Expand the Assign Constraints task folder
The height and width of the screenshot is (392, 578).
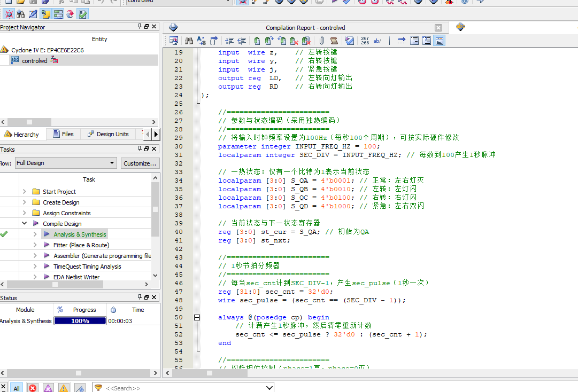(x=25, y=213)
